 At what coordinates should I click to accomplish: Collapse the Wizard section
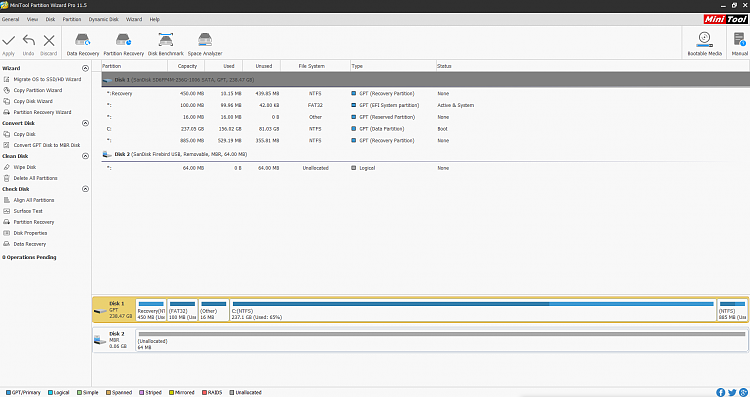85,68
